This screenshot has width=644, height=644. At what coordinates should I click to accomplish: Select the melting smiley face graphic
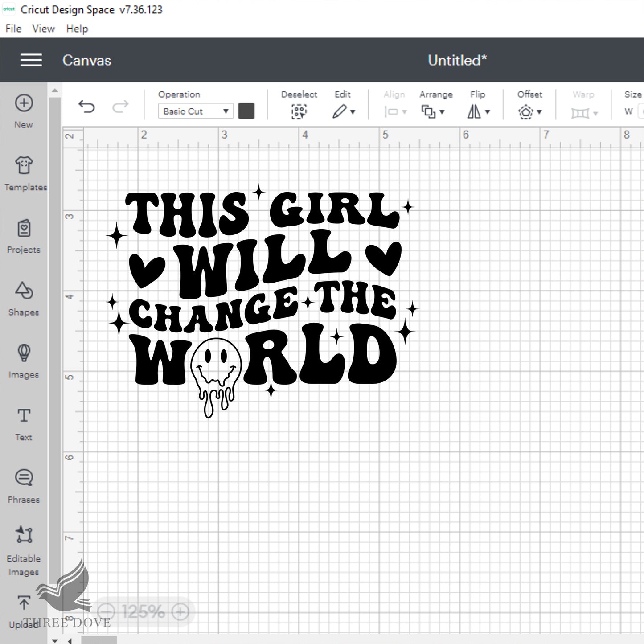(x=216, y=377)
